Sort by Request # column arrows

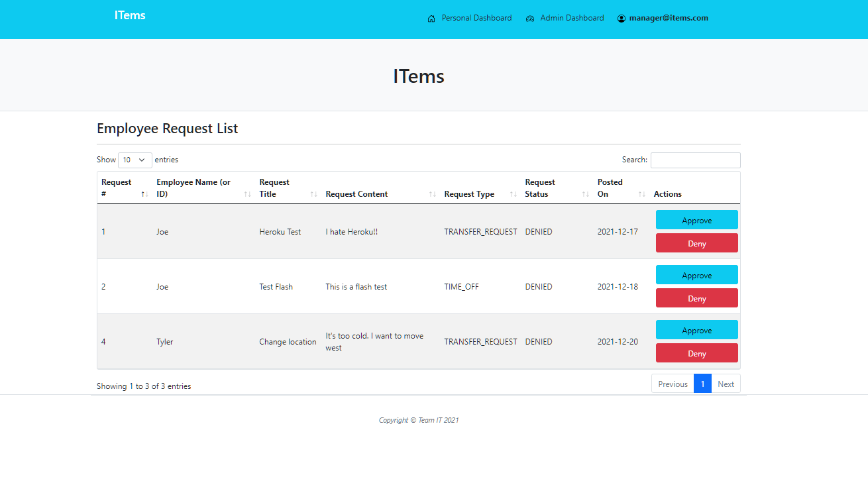(x=144, y=194)
